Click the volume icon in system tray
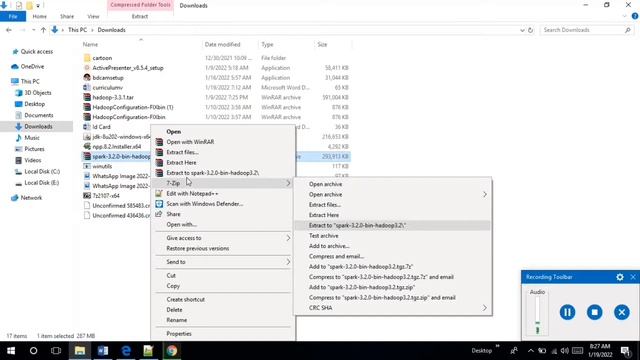The height and width of the screenshot is (360, 640). click(564, 351)
